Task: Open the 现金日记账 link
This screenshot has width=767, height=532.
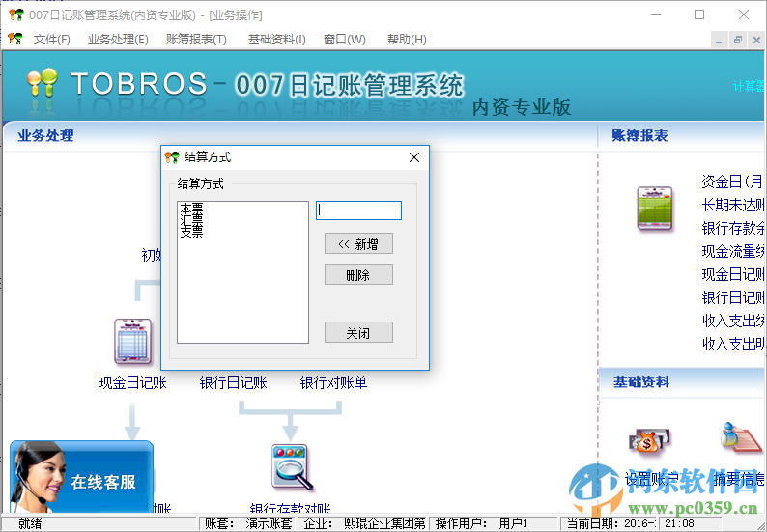Action: (x=132, y=382)
